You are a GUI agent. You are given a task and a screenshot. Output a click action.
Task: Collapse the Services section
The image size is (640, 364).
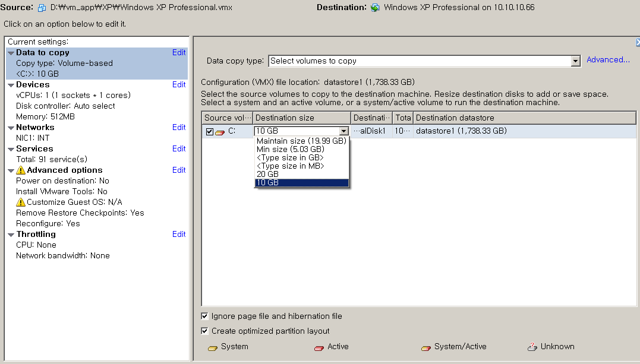(x=11, y=150)
